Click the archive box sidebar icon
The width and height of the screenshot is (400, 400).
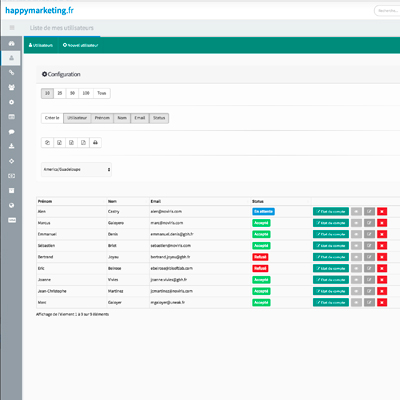[x=11, y=191]
